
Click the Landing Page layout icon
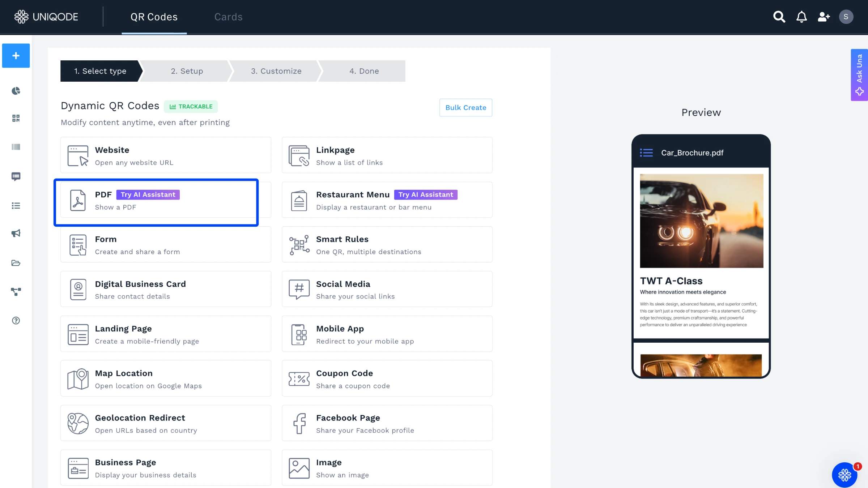(78, 334)
